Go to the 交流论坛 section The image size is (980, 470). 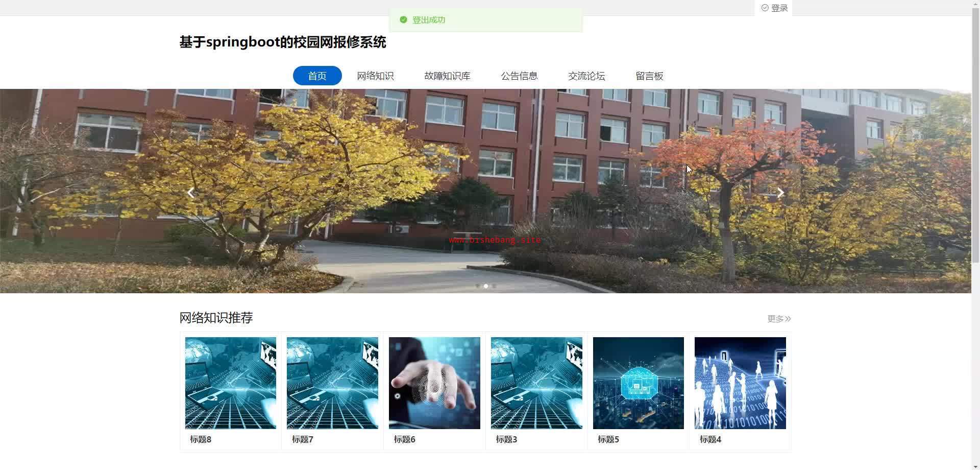tap(586, 76)
